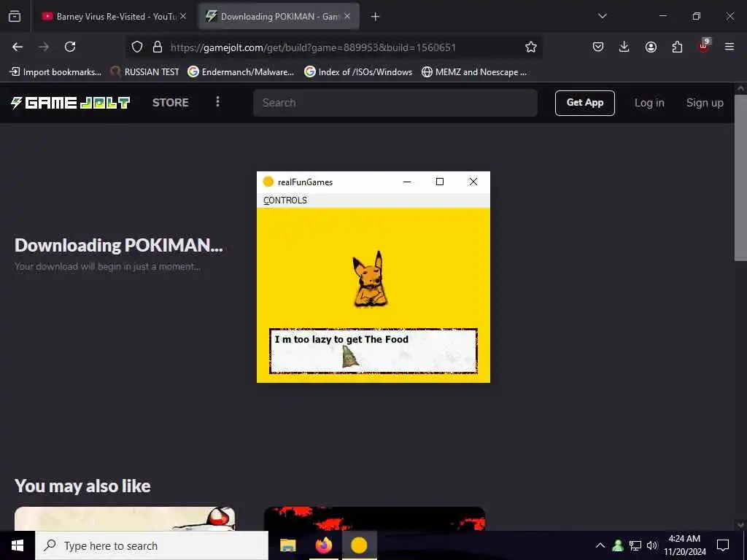Go to Game Jolt home logo
Viewport: 747px width, 560px height.
[x=71, y=102]
